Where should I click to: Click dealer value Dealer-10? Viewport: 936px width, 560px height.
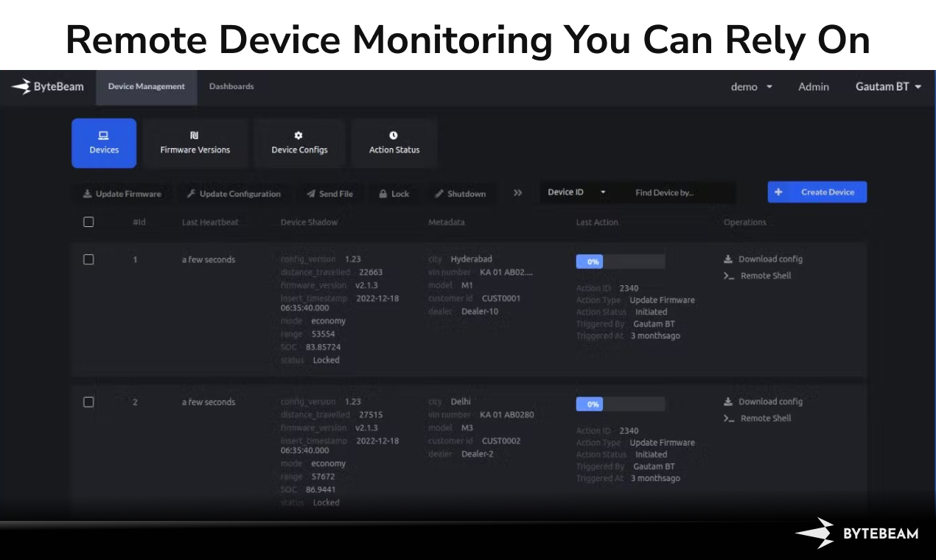[480, 312]
